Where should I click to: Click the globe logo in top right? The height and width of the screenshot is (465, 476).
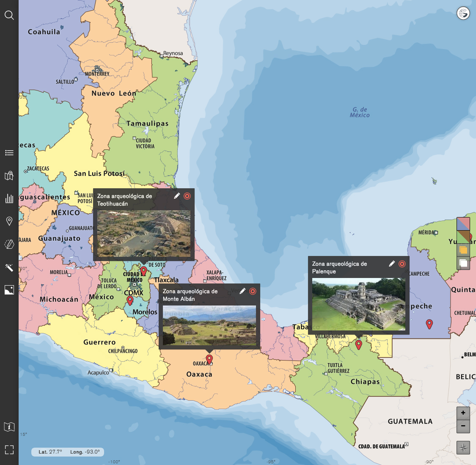pos(463,14)
